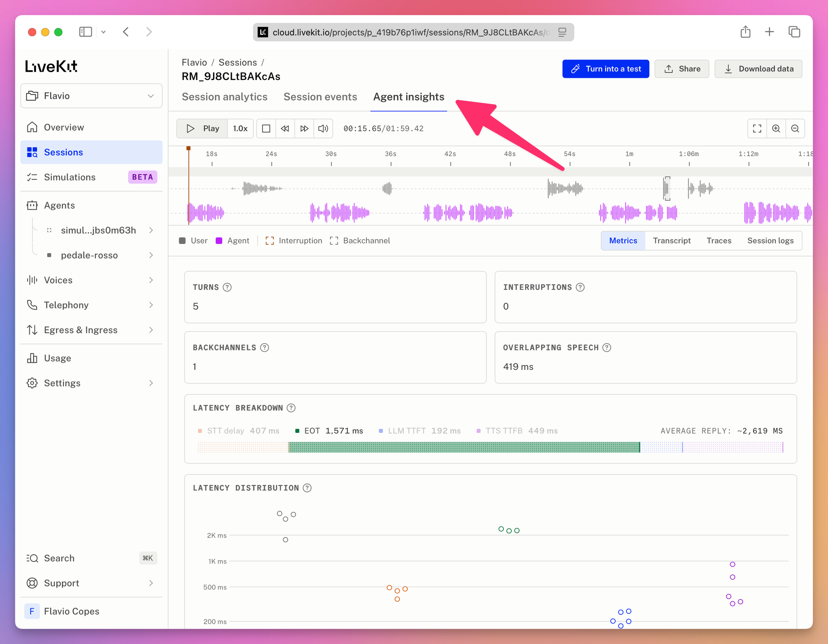Click the timeline at 36s tick
The height and width of the screenshot is (644, 828).
(391, 164)
